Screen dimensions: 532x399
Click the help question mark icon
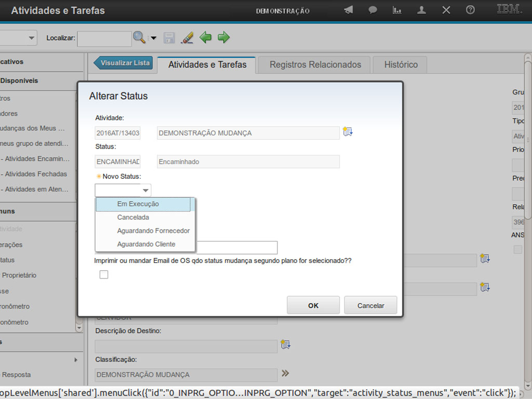470,10
